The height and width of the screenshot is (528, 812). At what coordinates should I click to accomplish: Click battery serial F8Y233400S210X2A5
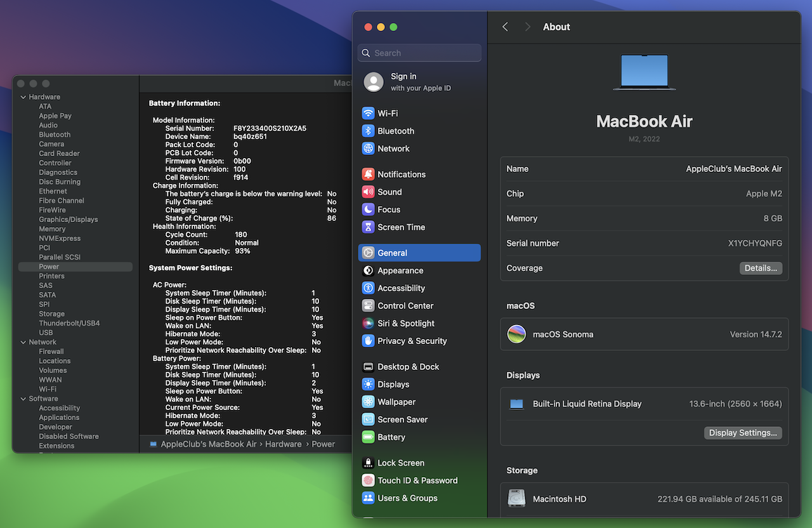[270, 128]
